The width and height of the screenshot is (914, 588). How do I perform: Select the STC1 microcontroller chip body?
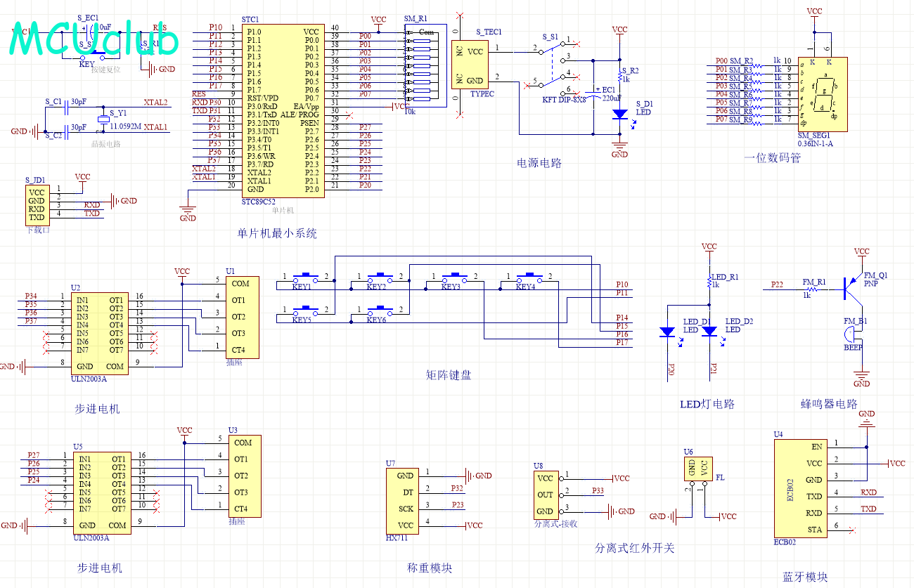283,111
